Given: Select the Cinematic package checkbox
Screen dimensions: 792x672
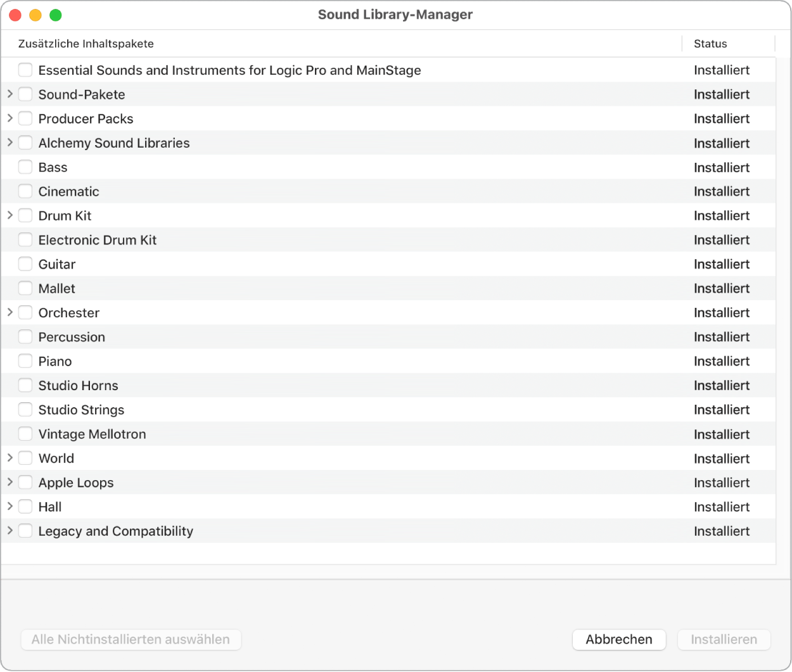Looking at the screenshot, I should (25, 191).
